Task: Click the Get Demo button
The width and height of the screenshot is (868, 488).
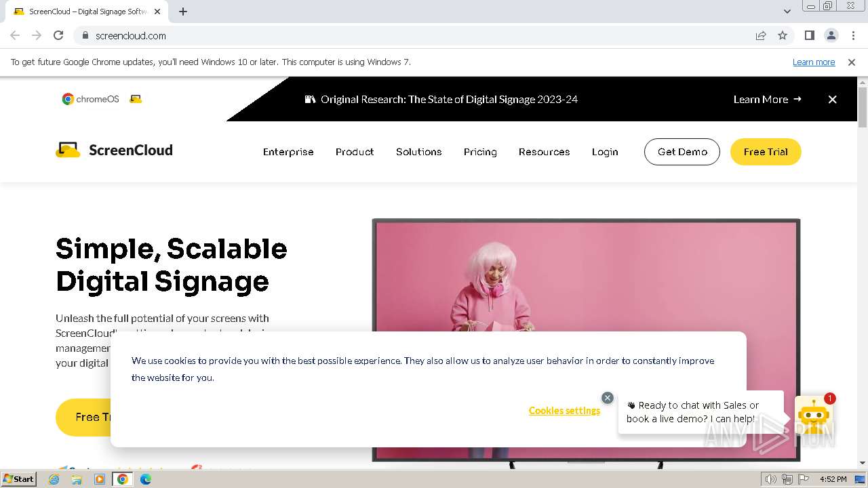Action: pos(682,152)
